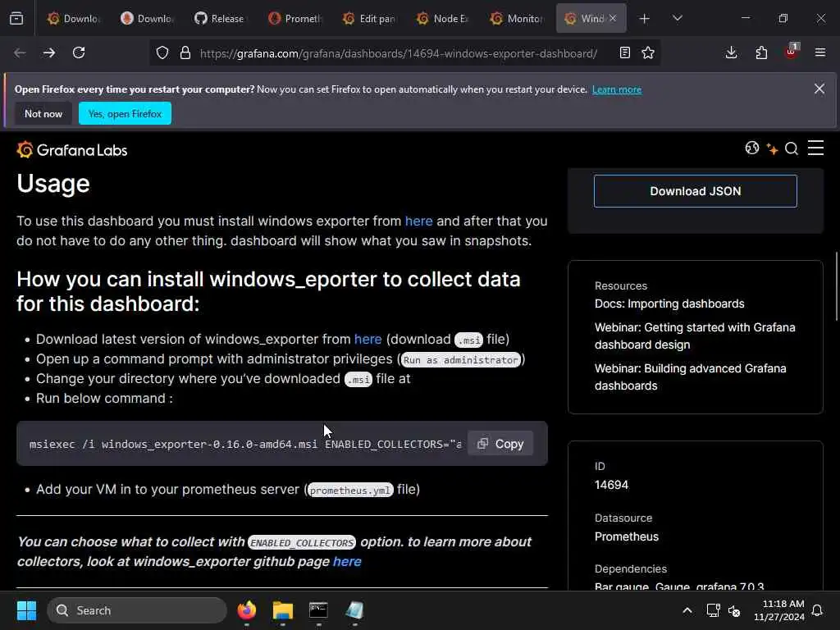Open the Learn more link
This screenshot has width=840, height=630.
617,89
